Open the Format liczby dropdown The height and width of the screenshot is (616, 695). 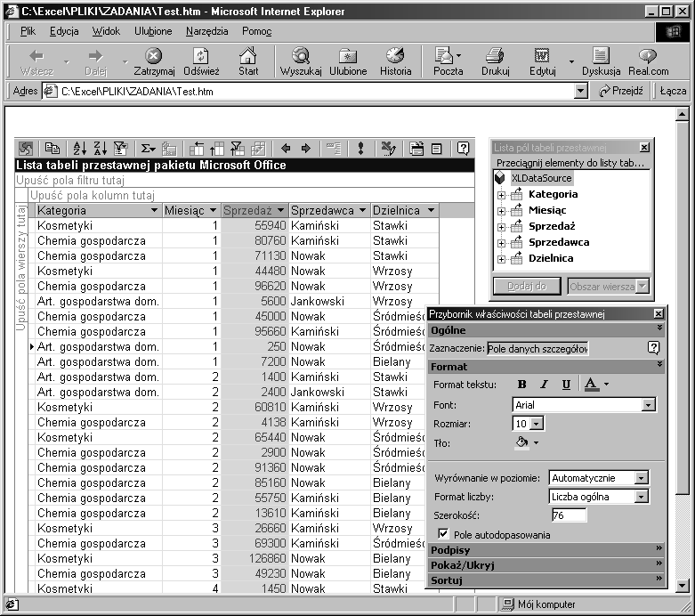click(641, 496)
